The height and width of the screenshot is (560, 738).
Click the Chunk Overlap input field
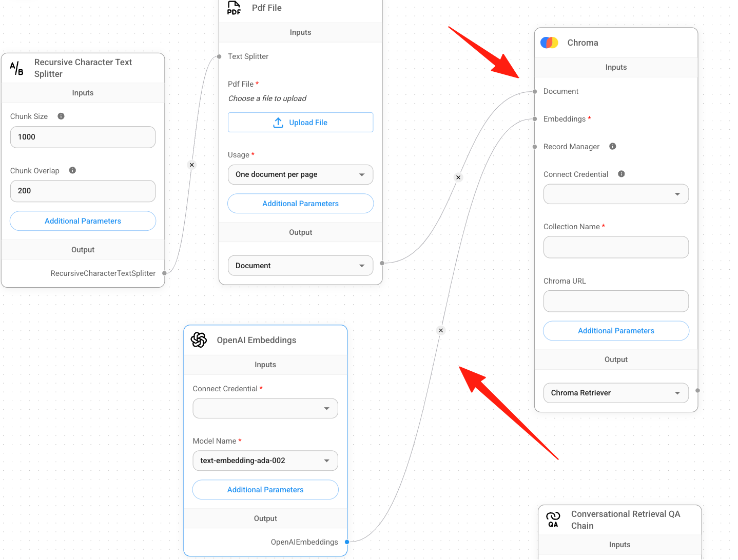click(x=83, y=191)
